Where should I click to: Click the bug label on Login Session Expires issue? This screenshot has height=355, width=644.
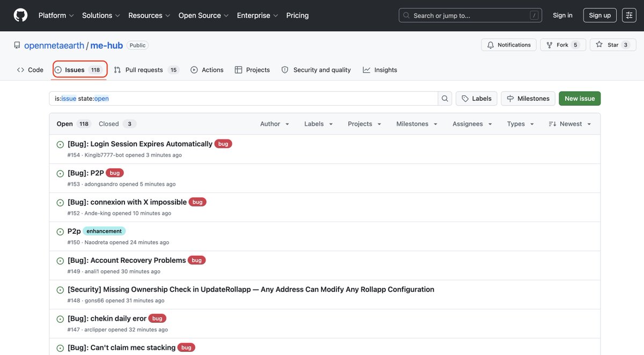[x=223, y=144]
